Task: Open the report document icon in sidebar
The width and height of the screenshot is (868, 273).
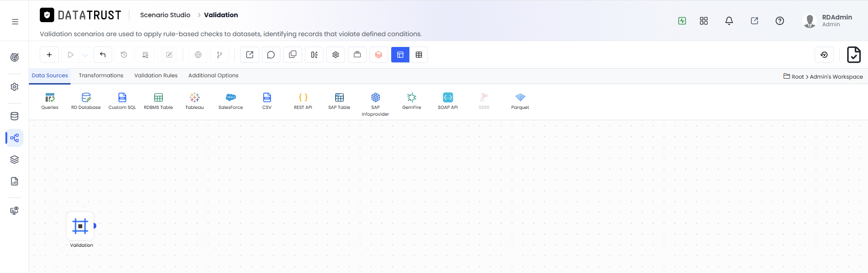Action: coord(14,181)
